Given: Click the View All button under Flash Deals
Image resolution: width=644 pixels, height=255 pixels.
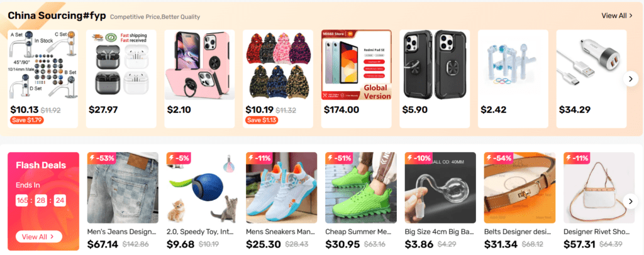Looking at the screenshot, I should [x=39, y=237].
